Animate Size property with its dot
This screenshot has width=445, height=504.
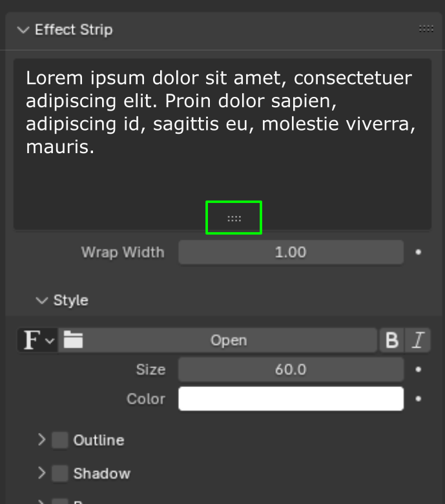(x=418, y=370)
